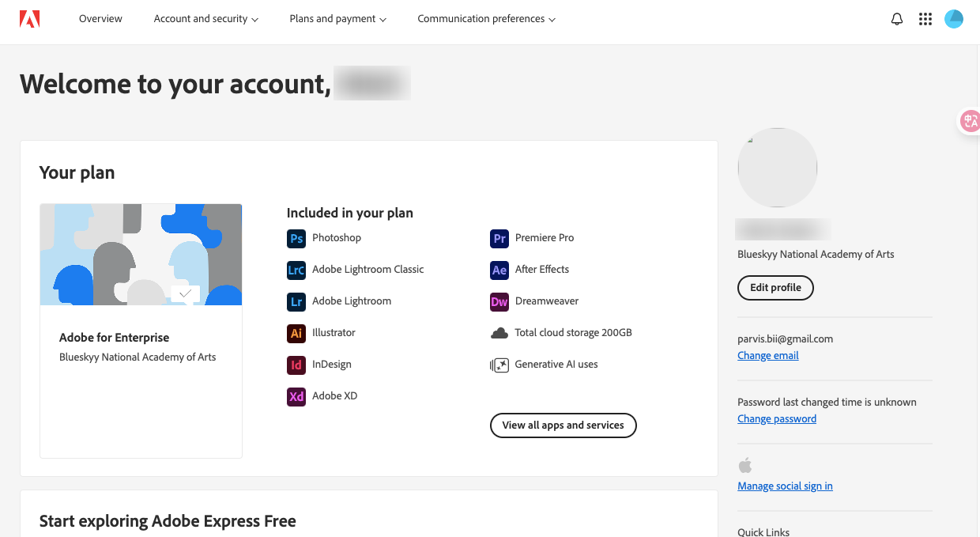
Task: Click the Photoshop Ps icon
Action: 296,238
